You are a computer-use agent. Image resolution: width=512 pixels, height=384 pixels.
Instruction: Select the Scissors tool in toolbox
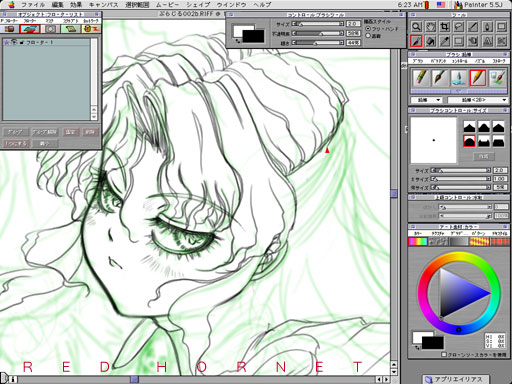pos(501,41)
